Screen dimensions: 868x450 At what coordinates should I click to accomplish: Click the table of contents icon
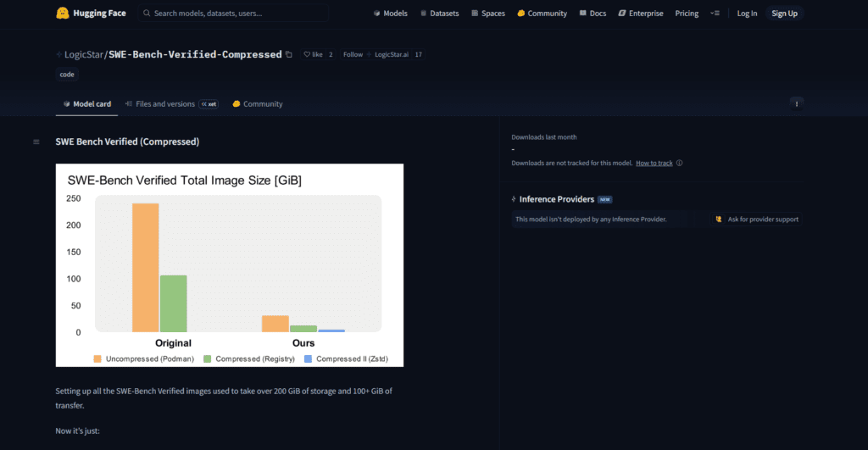point(36,142)
